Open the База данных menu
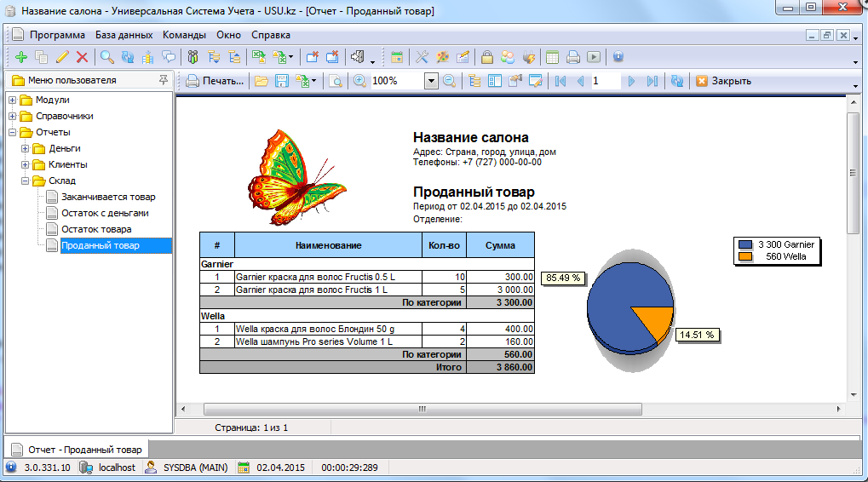The height and width of the screenshot is (482, 868). pyautogui.click(x=124, y=35)
